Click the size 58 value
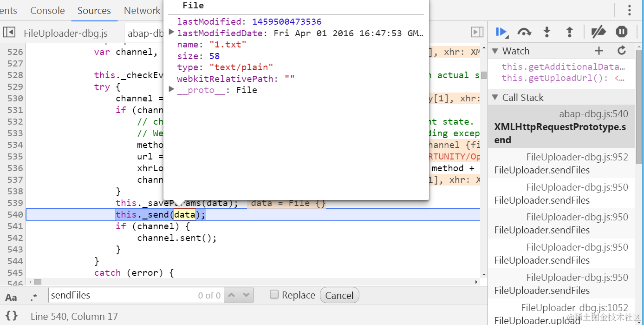Image resolution: width=644 pixels, height=325 pixels. click(x=214, y=56)
